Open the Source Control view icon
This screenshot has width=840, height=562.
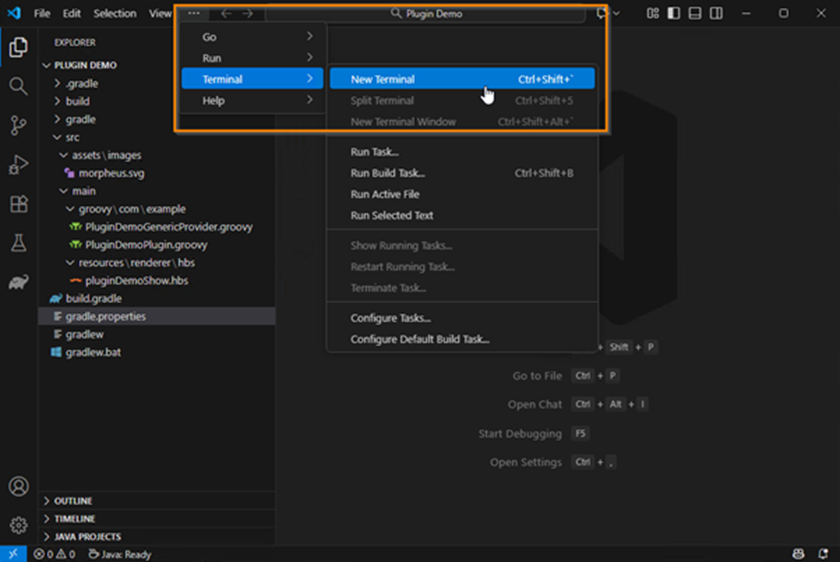[18, 125]
